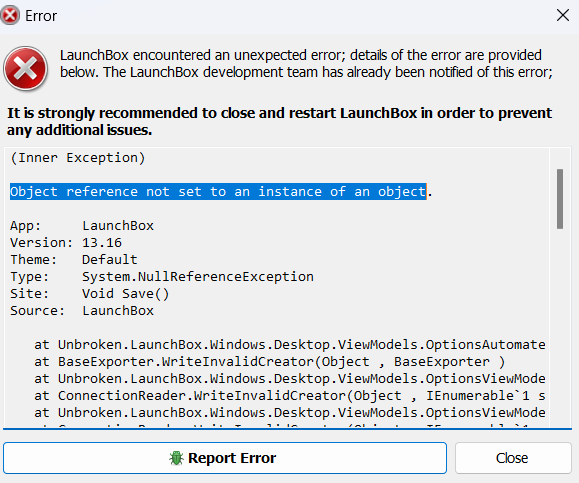579x483 pixels.
Task: Click the OptionsAutomate stack trace line
Action: coord(290,345)
